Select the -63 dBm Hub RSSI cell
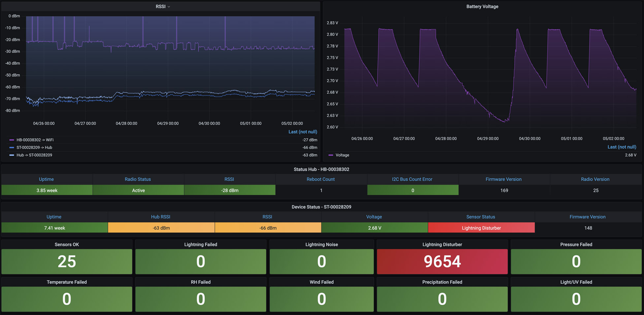 (x=161, y=228)
